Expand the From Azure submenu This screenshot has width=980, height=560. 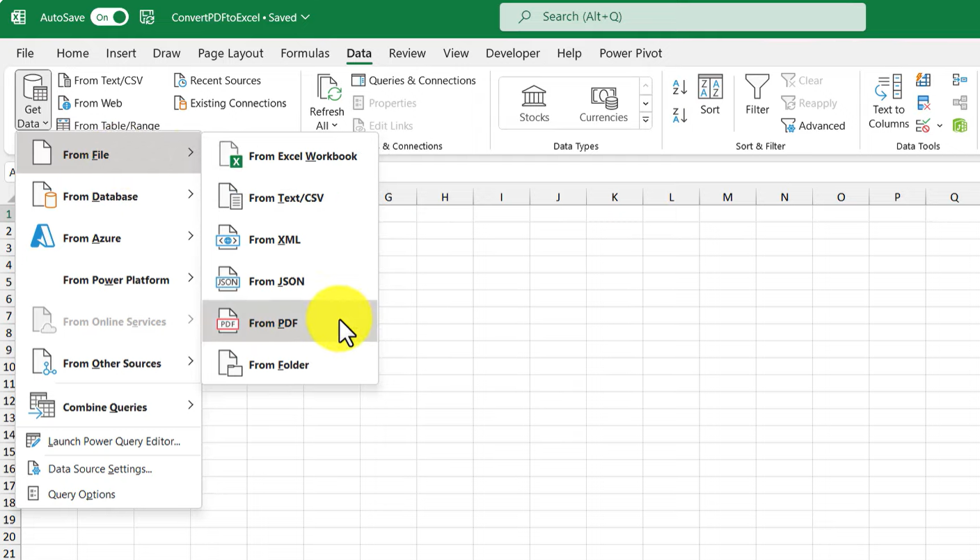pos(109,238)
